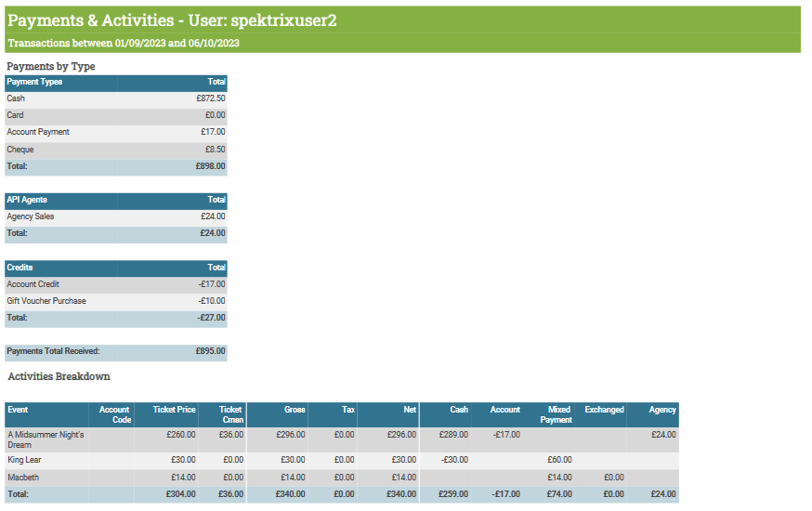Image resolution: width=812 pixels, height=511 pixels.
Task: Click the Account Payment amount £17.00
Action: point(213,132)
